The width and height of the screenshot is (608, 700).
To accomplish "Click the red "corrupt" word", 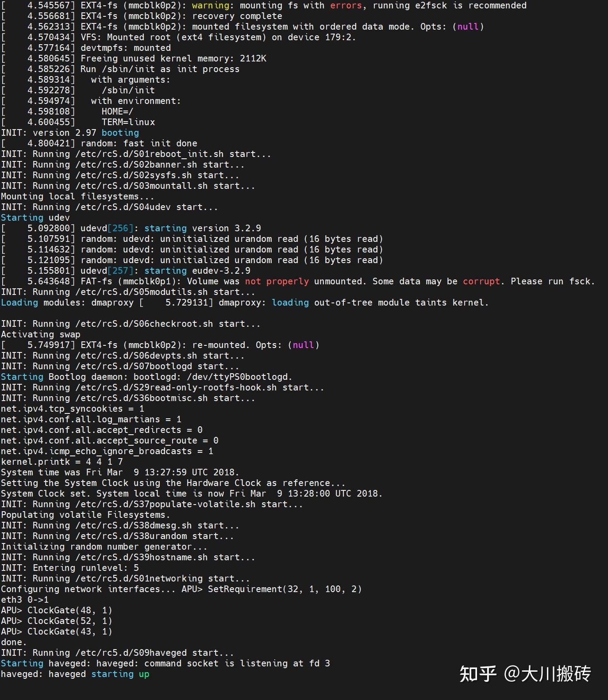I will (481, 281).
